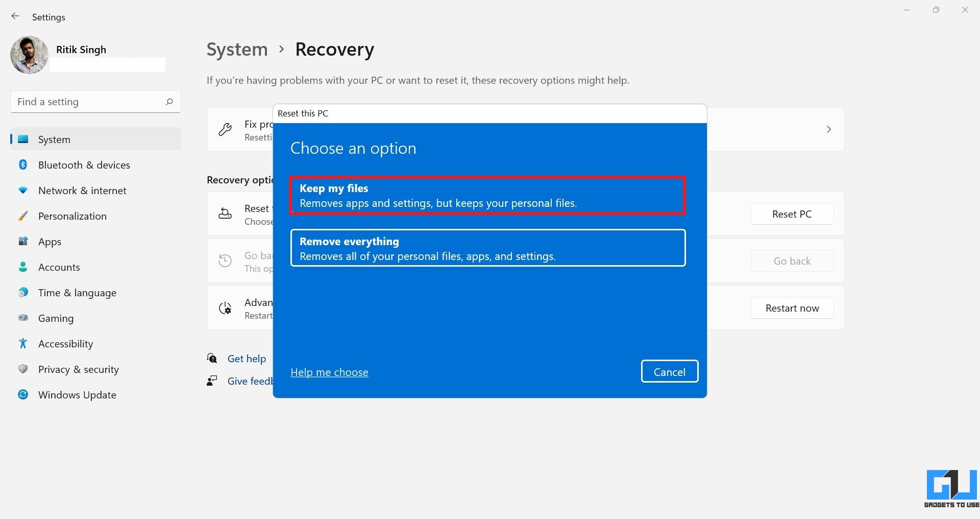Viewport: 980px width, 519px height.
Task: Click the Choose an option heading
Action: pyautogui.click(x=353, y=148)
